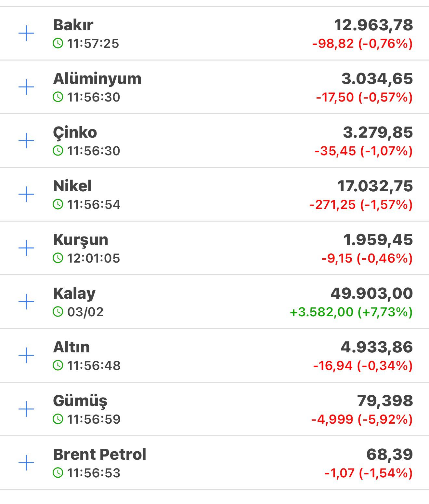Click the plus icon beside Çinko

point(26,141)
